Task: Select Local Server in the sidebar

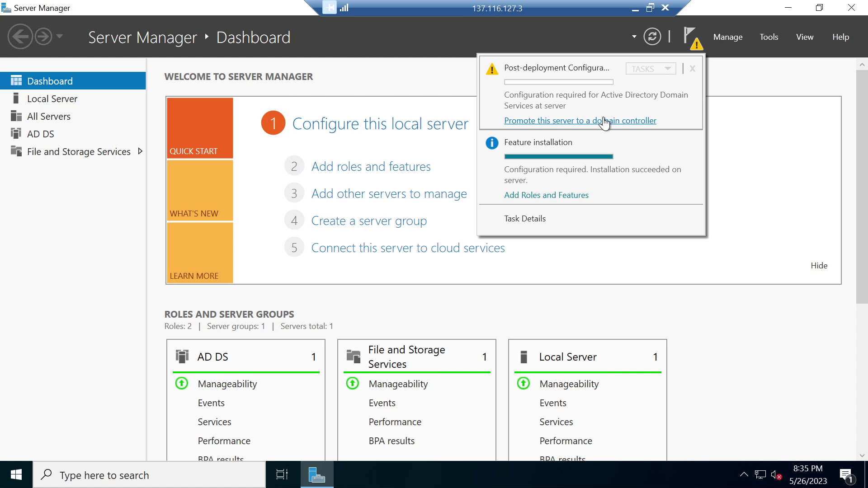Action: coord(73,99)
